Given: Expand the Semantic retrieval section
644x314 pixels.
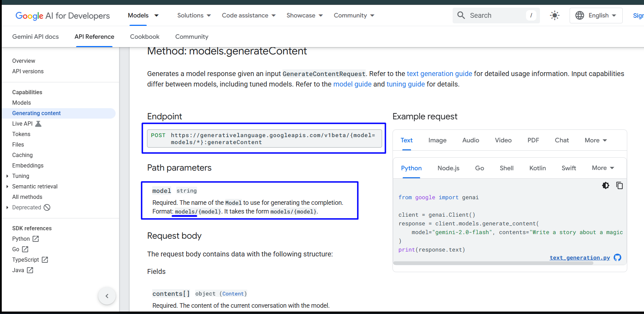Looking at the screenshot, I should point(7,186).
